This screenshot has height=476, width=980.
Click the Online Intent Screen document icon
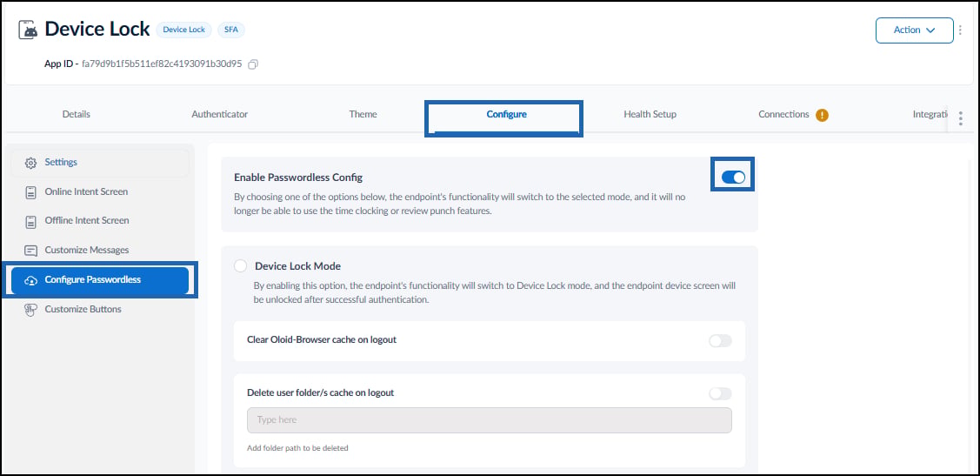tap(30, 192)
